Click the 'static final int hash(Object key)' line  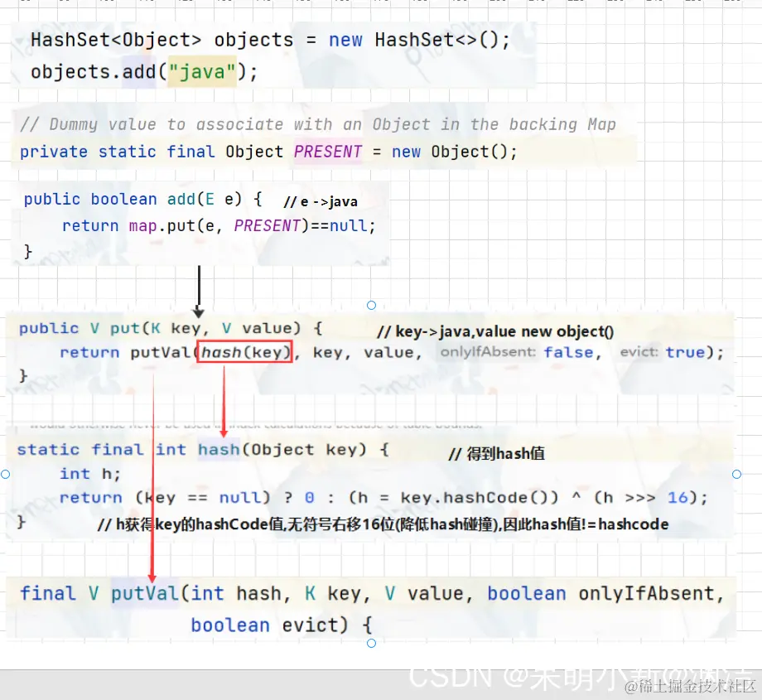pyautogui.click(x=203, y=450)
